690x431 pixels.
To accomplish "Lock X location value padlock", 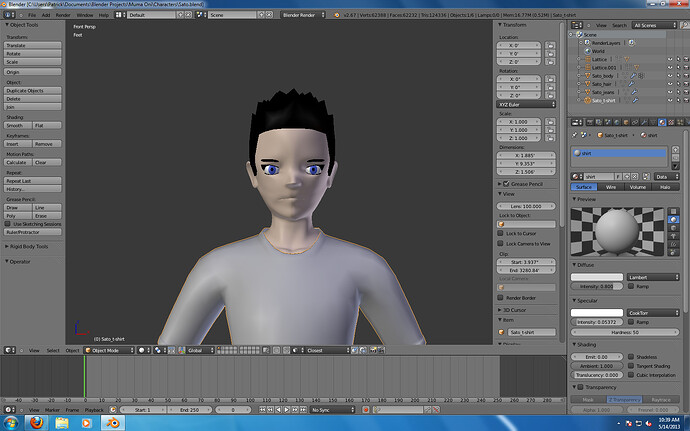I will pos(550,45).
